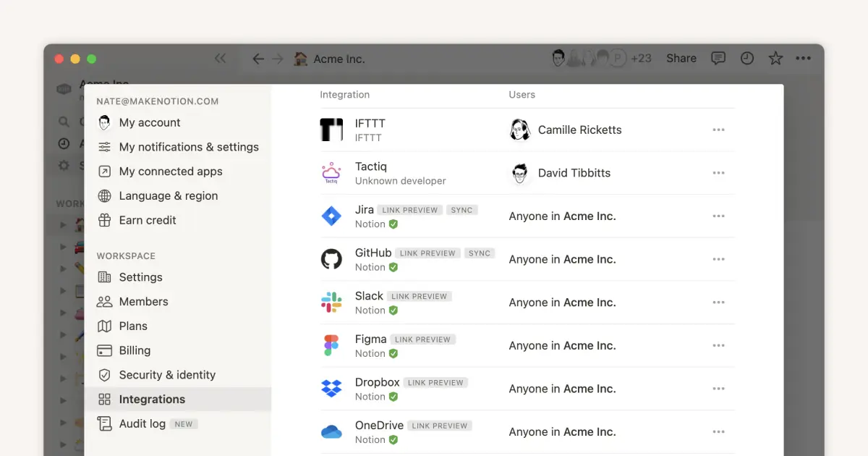868x456 pixels.
Task: View page updates via the clock icon
Action: [747, 58]
